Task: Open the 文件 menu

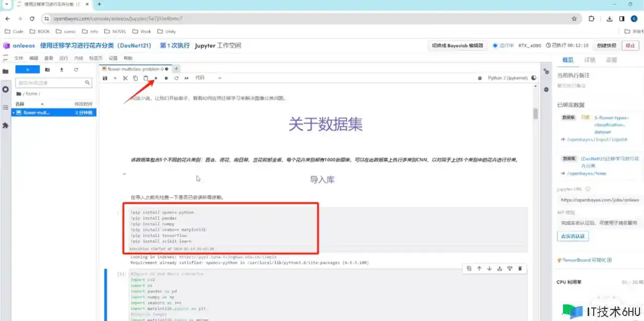Action: click(19, 58)
